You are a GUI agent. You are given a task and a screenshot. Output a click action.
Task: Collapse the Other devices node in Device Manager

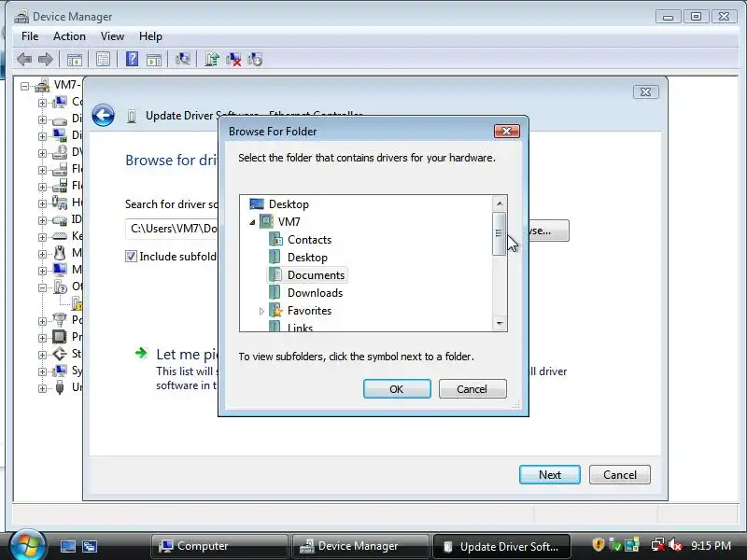pos(42,287)
